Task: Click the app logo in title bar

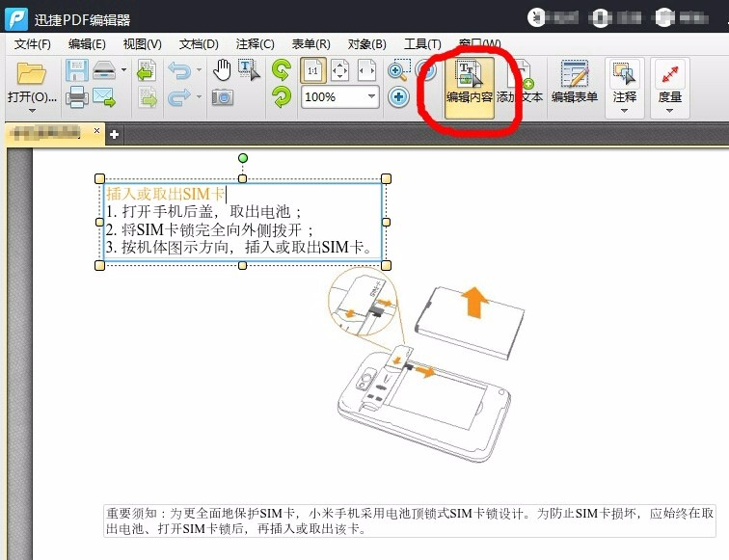Action: (16, 19)
